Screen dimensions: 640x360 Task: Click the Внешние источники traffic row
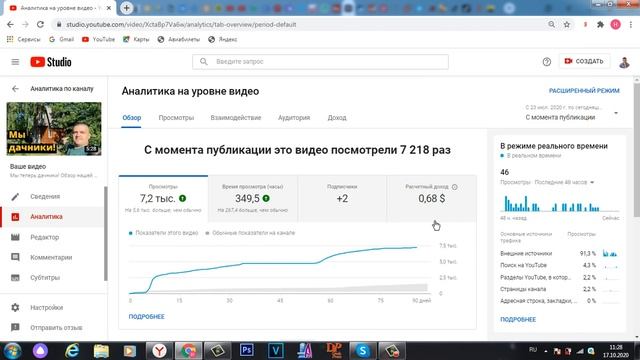pyautogui.click(x=559, y=253)
